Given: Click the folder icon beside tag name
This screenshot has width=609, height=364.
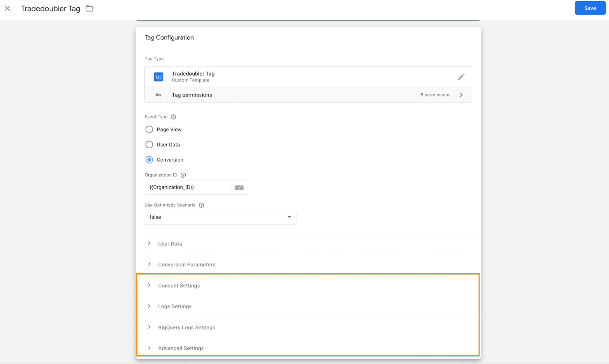Looking at the screenshot, I should 89,9.
